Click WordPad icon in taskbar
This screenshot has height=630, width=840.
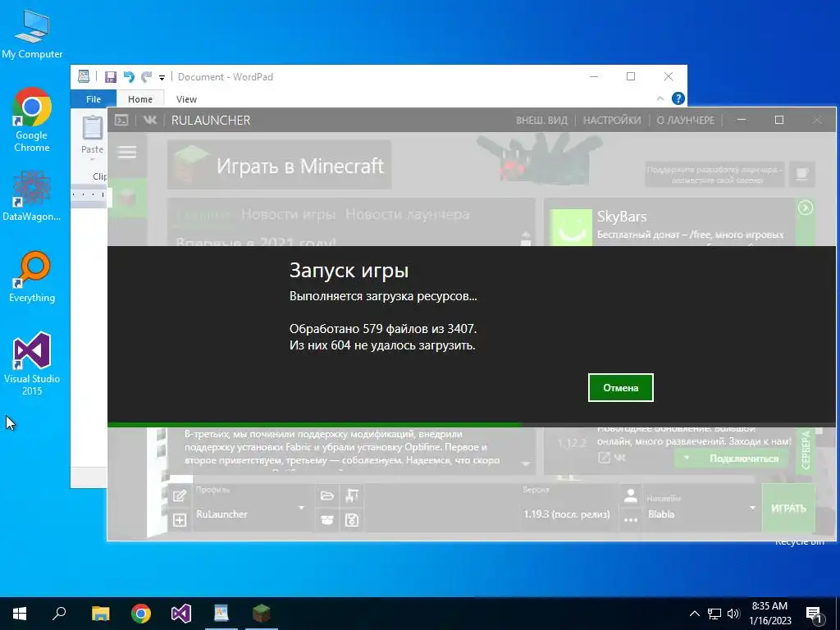[221, 614]
